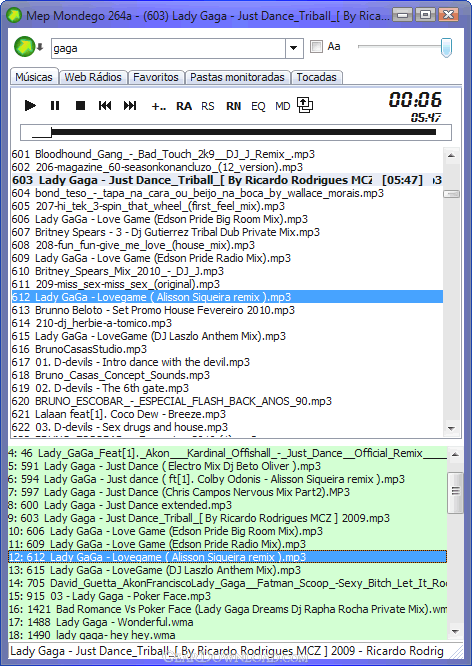Screen dimensions: 472x666
Task: Click the window mode icon beside MD
Action: click(305, 105)
